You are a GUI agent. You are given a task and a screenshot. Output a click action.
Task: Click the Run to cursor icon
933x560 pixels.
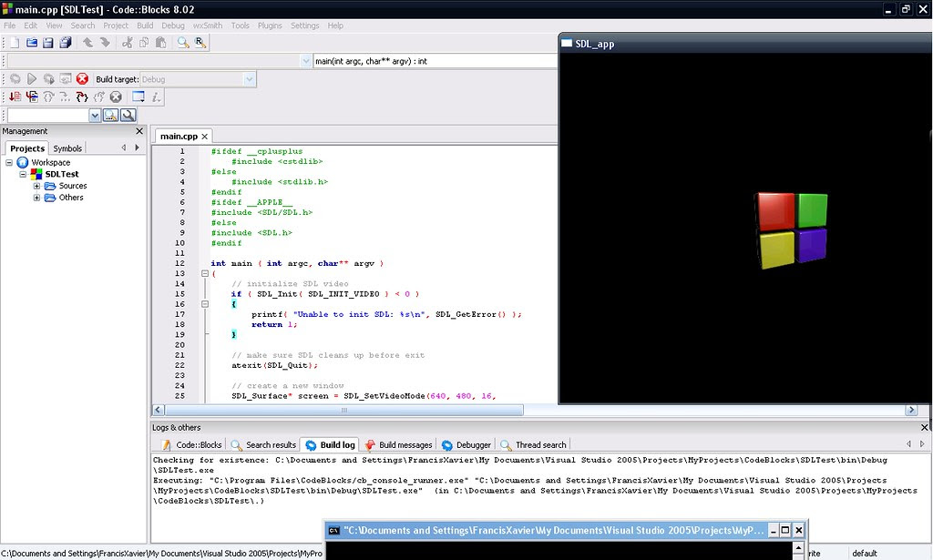click(32, 97)
